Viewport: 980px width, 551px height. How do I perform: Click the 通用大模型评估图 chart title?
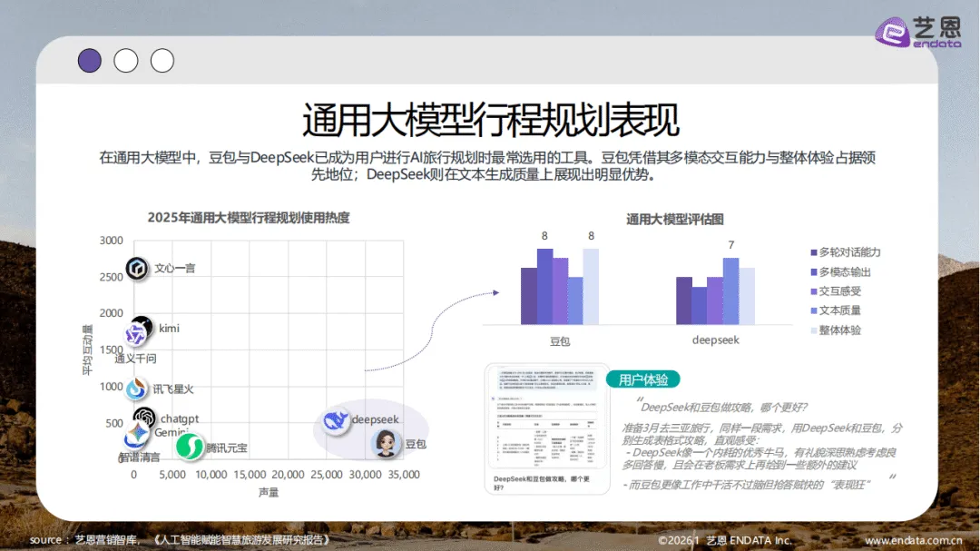(675, 220)
